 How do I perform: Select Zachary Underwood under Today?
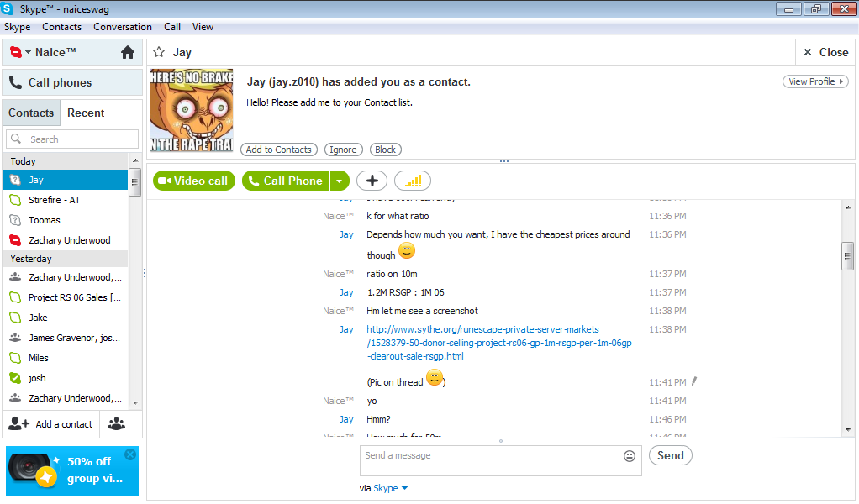(66, 240)
